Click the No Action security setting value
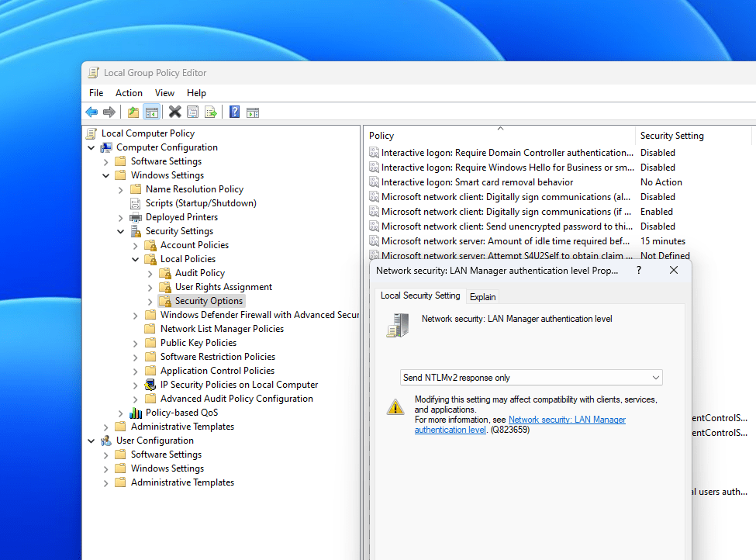The width and height of the screenshot is (756, 560). pyautogui.click(x=661, y=182)
